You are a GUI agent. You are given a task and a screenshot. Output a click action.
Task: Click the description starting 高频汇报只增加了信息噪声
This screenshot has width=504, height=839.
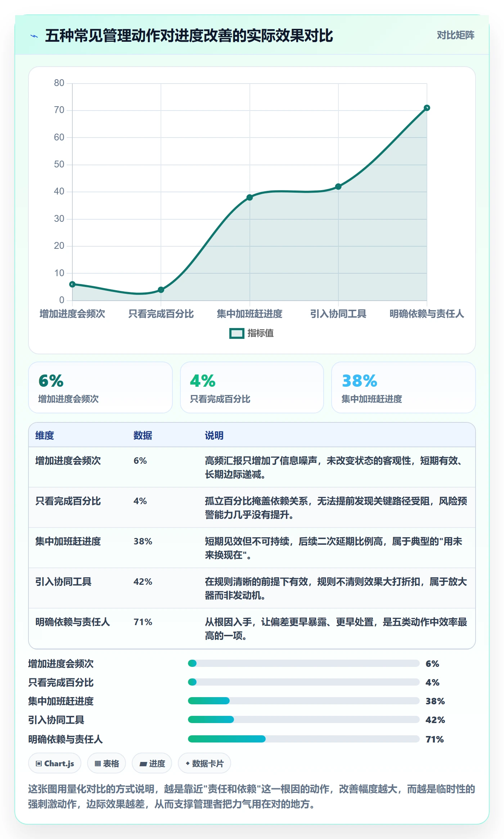[x=336, y=467]
